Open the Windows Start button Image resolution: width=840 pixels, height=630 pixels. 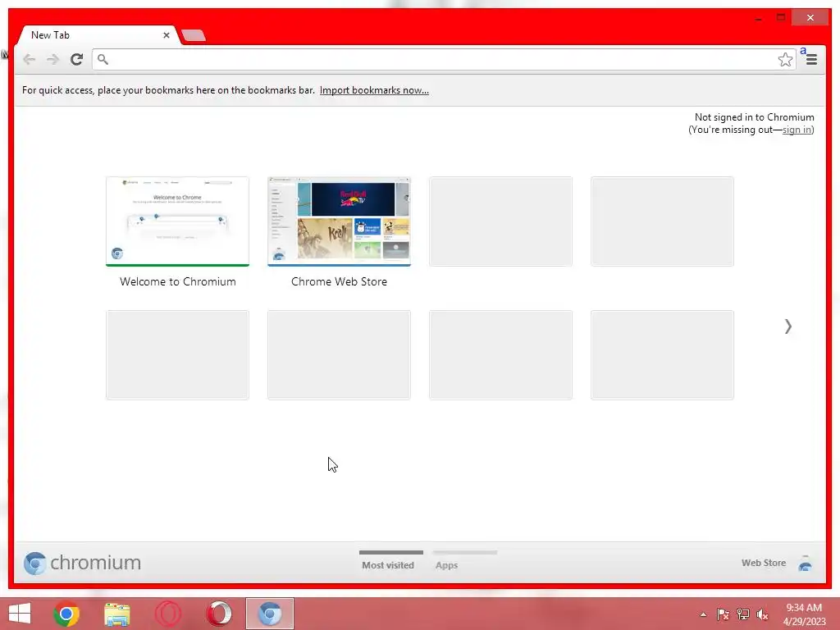point(20,614)
